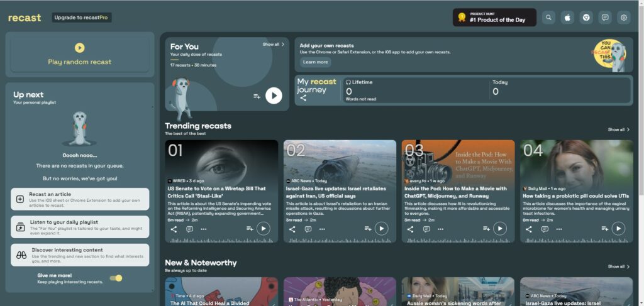Open more options for Israel retaliates recast
Screen dimensions: 644x306
point(322,229)
